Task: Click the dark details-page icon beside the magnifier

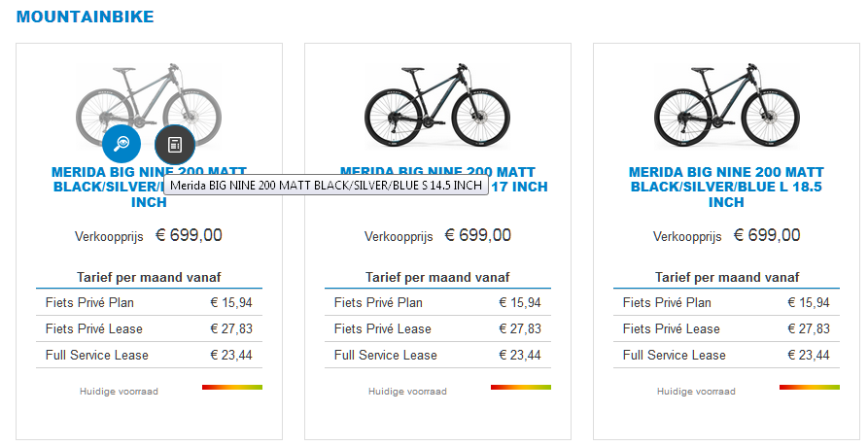Action: 175,144
